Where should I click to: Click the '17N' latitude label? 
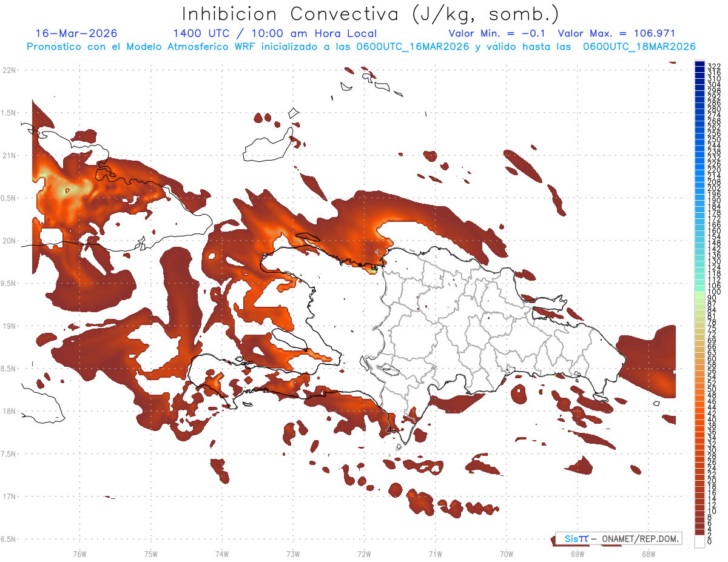[x=8, y=497]
